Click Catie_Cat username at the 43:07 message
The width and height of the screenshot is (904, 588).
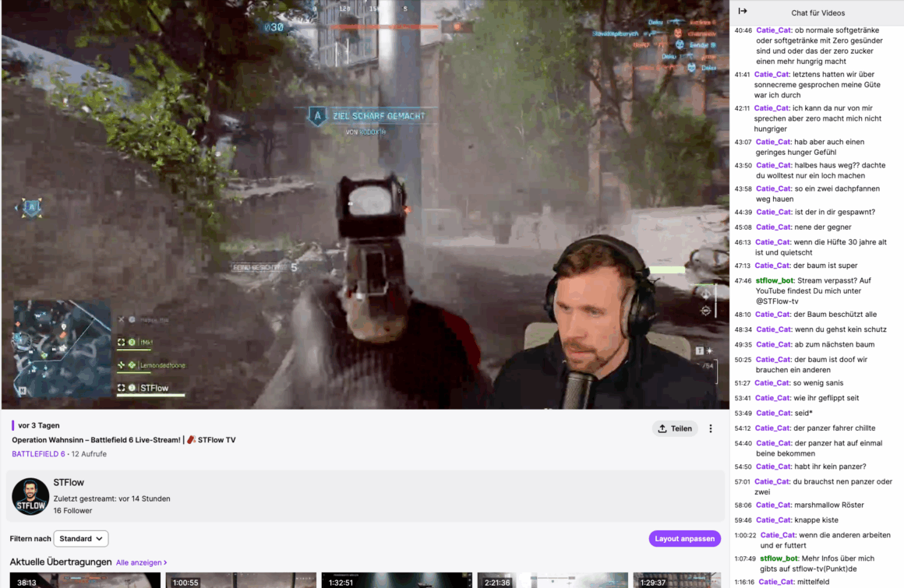tap(772, 142)
